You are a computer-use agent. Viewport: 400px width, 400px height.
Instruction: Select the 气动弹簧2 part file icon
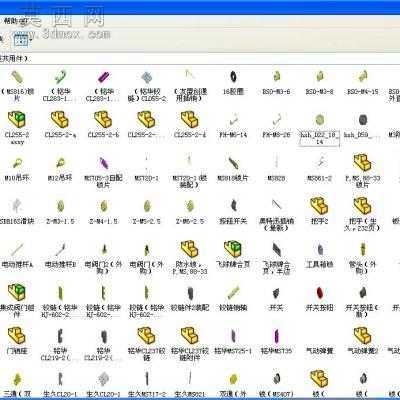(x=363, y=336)
